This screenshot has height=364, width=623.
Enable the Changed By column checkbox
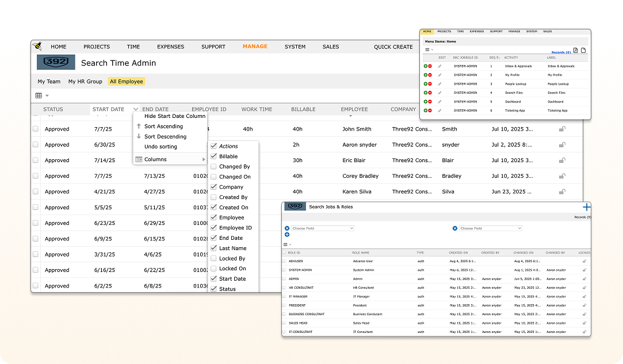tap(214, 167)
